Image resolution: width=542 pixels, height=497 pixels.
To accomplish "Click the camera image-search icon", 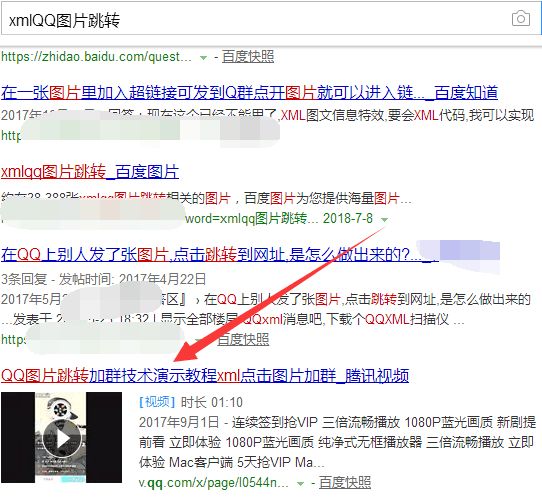I will click(x=521, y=18).
